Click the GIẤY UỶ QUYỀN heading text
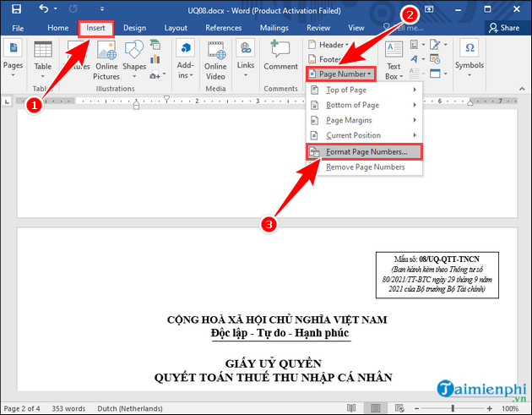Screen dimensions: 532x415 [x=274, y=363]
